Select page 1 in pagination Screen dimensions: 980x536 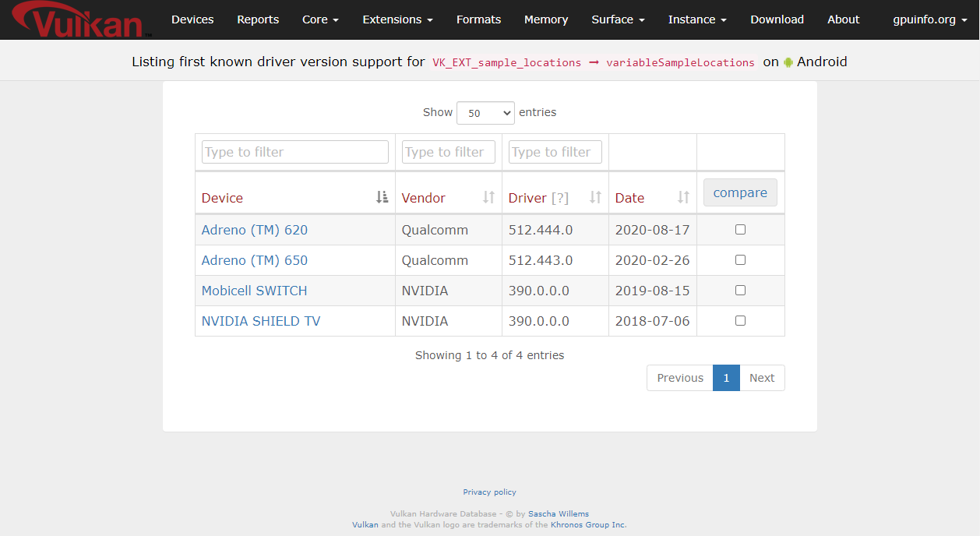pyautogui.click(x=726, y=378)
